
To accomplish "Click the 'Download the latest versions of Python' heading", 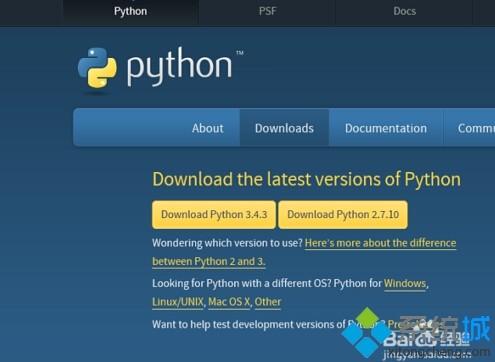I will [307, 179].
